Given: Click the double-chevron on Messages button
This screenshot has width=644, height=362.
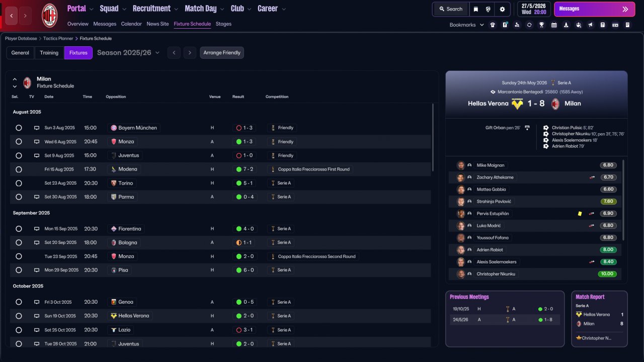Looking at the screenshot, I should coord(625,9).
